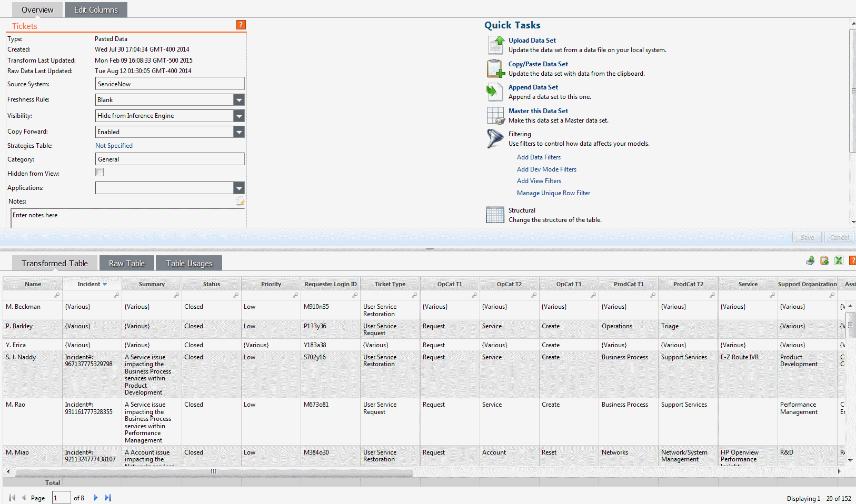Toggle the Hidden from View checkbox
This screenshot has height=504, width=856.
[99, 172]
